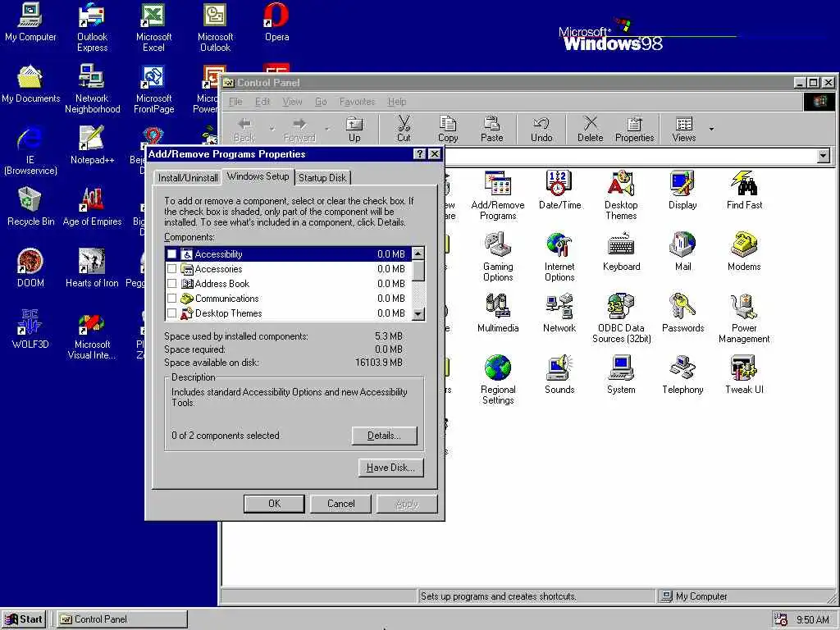Open the Display settings icon
840x630 pixels.
682,189
